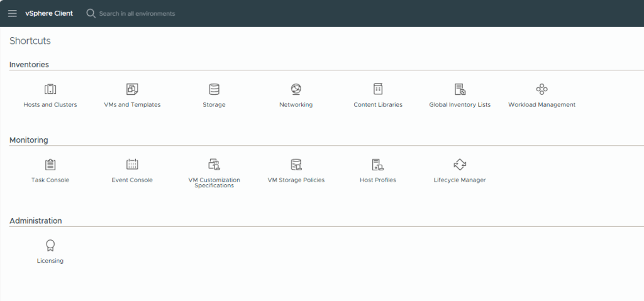The width and height of the screenshot is (644, 301).
Task: Open the Networking globe icon
Action: pos(296,89)
